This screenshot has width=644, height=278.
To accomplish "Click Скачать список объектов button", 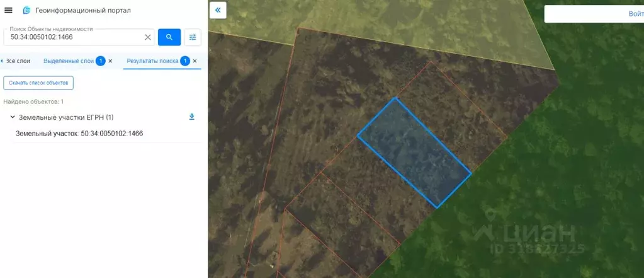I will pos(38,83).
